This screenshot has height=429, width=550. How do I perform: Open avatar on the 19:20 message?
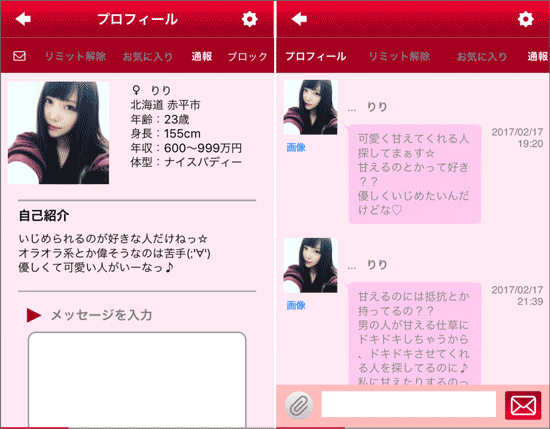click(x=310, y=107)
